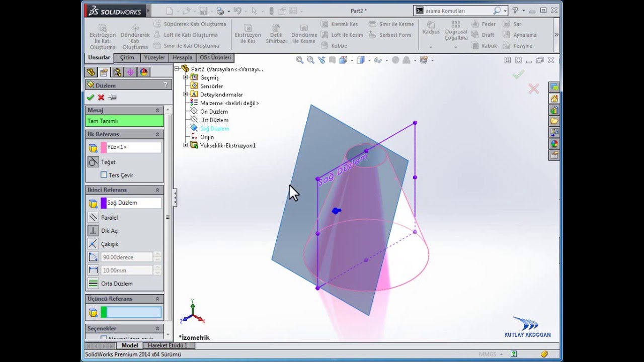The image size is (644, 362).
Task: Click the View Settings monitor icon
Action: 424,60
